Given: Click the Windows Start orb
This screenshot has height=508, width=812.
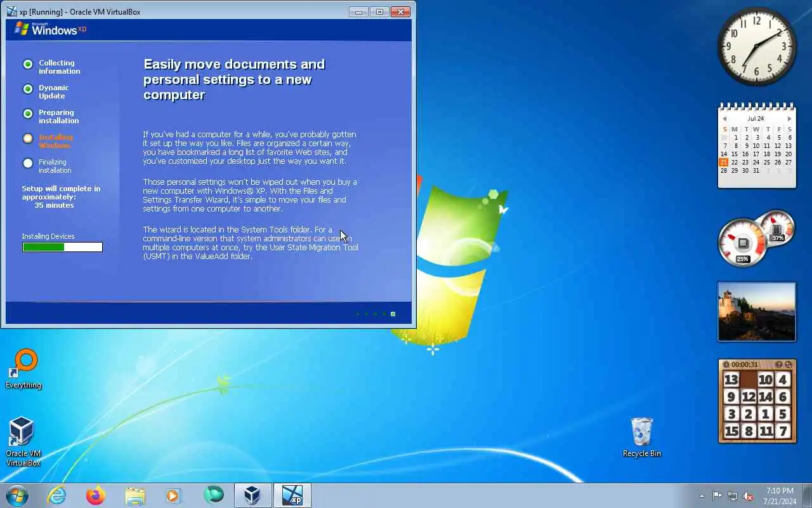Looking at the screenshot, I should pyautogui.click(x=17, y=495).
